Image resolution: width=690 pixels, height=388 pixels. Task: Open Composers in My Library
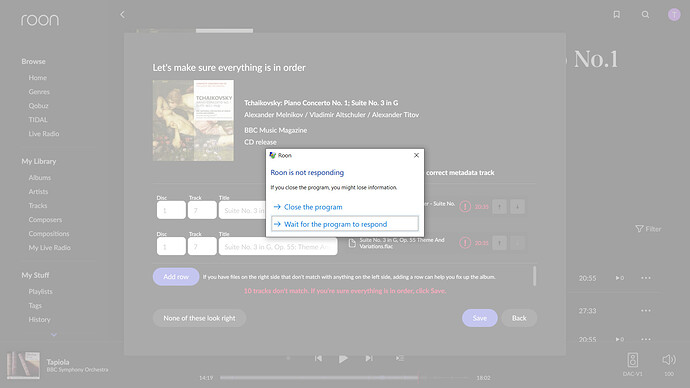pos(45,220)
